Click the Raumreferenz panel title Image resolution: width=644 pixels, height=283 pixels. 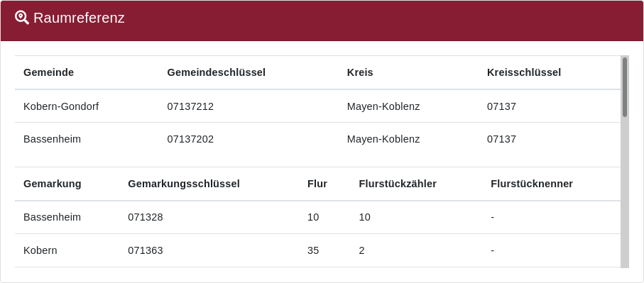[79, 18]
